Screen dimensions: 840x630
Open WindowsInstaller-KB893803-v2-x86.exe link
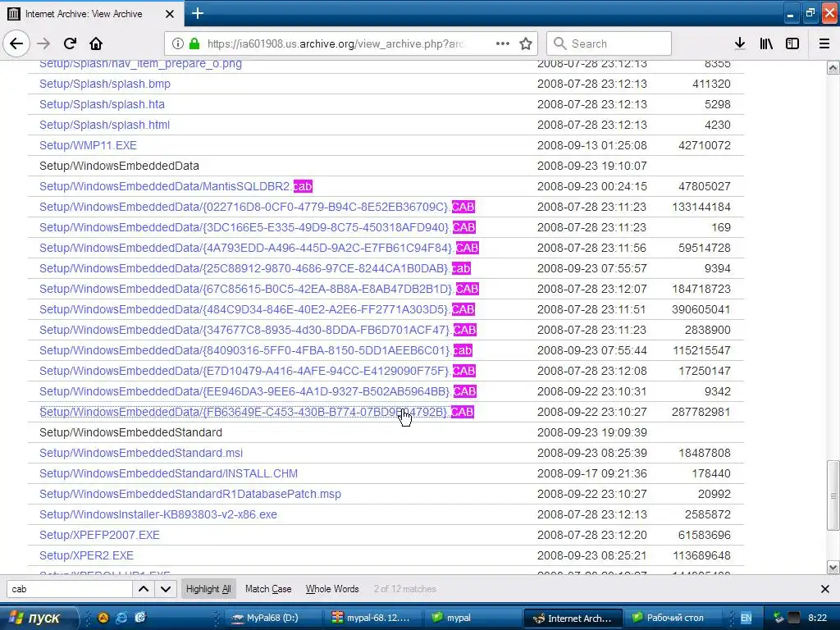(158, 514)
